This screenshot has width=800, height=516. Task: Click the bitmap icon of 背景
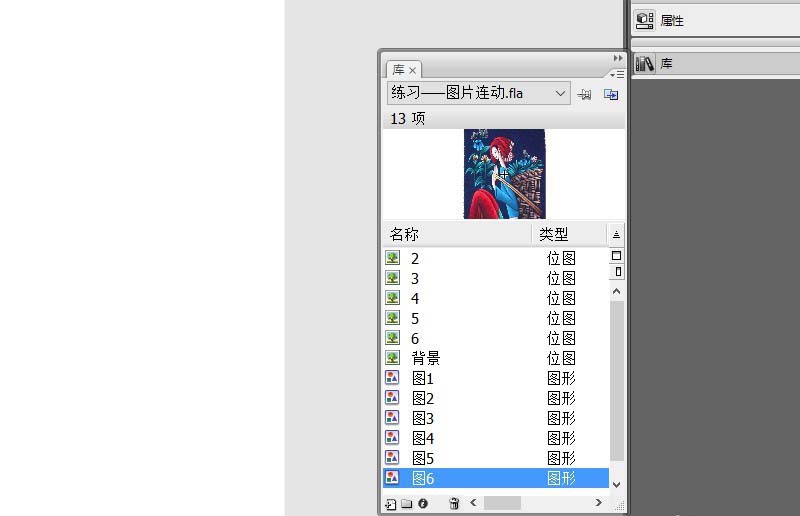point(392,358)
